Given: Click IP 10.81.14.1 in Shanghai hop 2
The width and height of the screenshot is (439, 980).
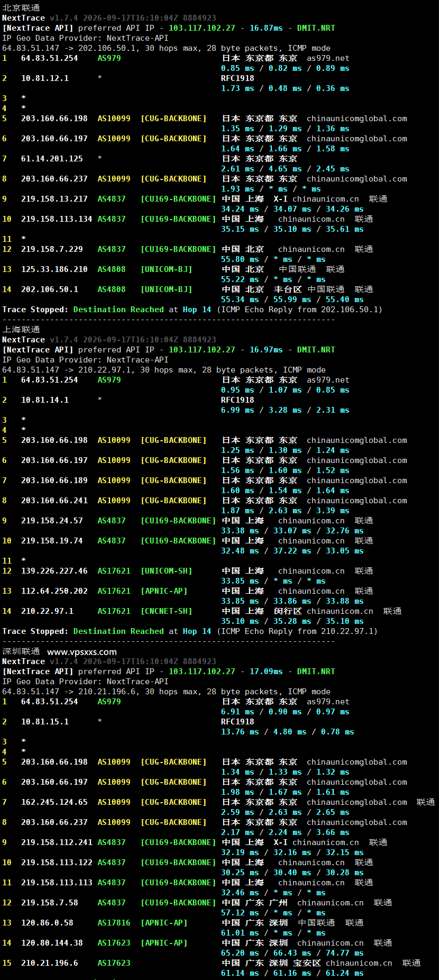Looking at the screenshot, I should coord(45,400).
